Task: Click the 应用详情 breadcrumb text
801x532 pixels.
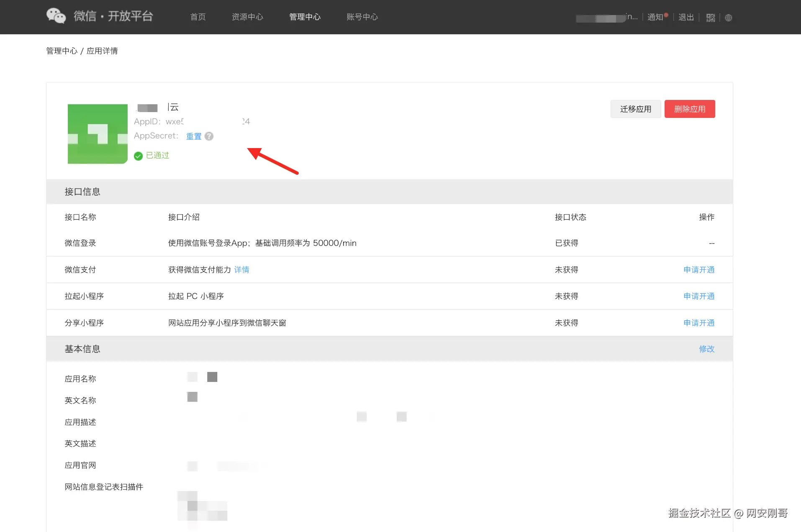Action: click(x=102, y=51)
